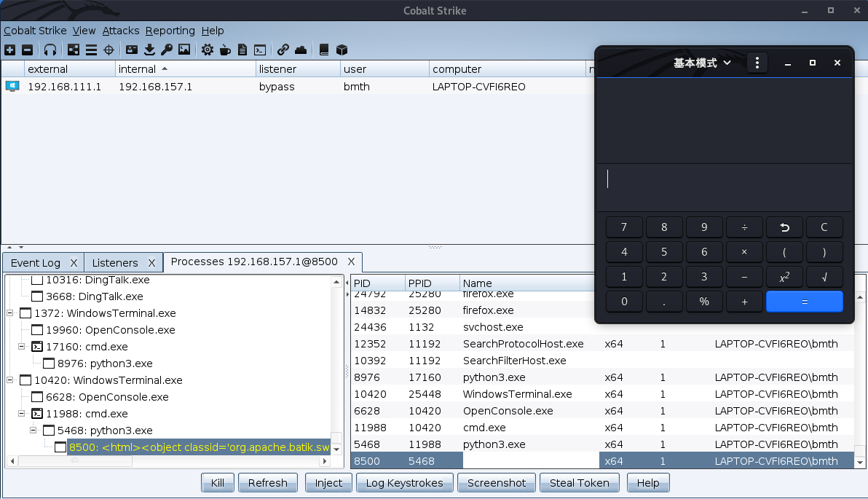This screenshot has width=868, height=499.
Task: Open MS Office Macro document icon
Action: click(242, 50)
